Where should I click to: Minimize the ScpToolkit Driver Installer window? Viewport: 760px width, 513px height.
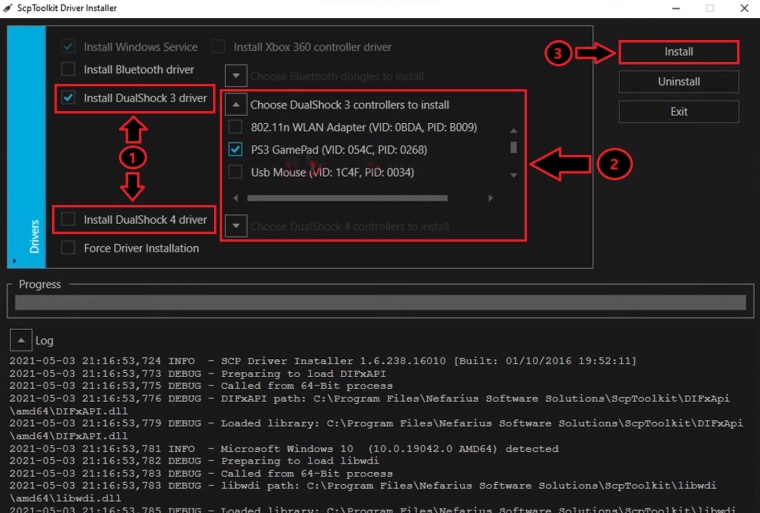676,8
